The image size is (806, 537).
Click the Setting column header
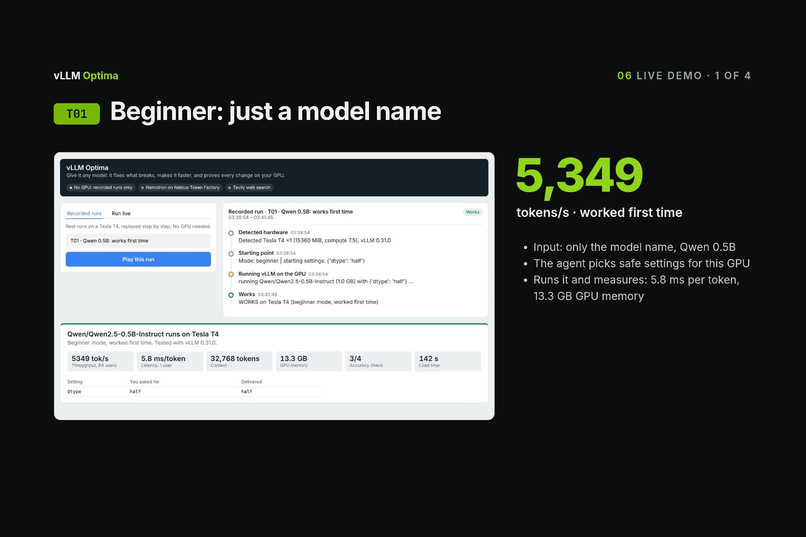point(75,382)
